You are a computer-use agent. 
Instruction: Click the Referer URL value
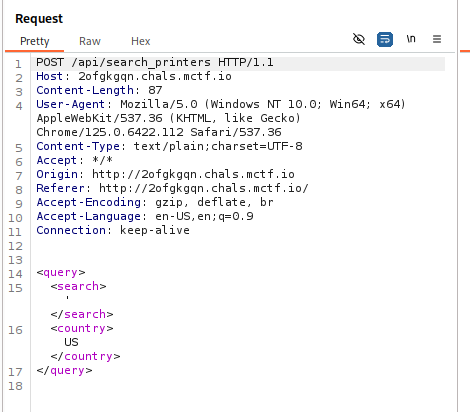coord(204,188)
